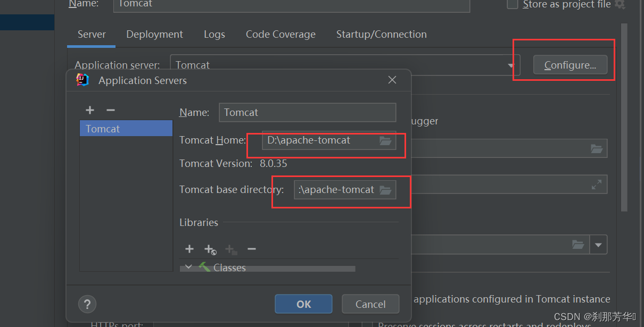This screenshot has height=327, width=644.
Task: Open the Startup/Connection tab
Action: pyautogui.click(x=382, y=35)
